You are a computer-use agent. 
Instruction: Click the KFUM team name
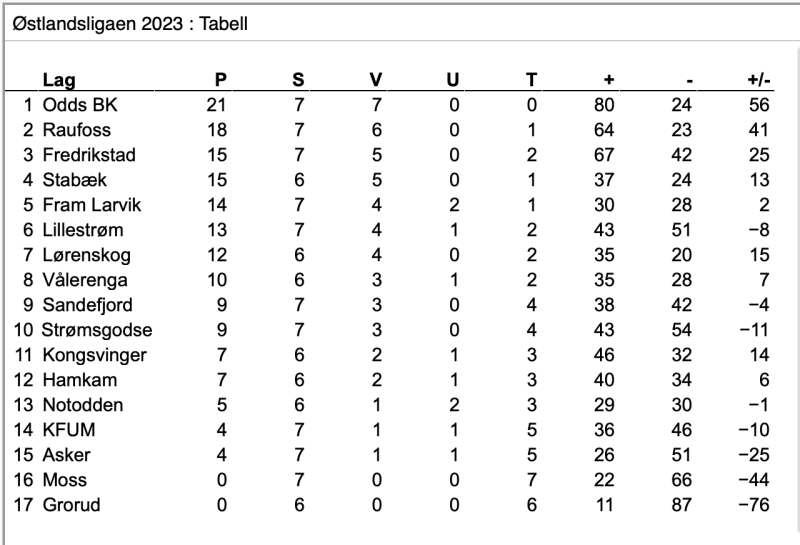click(x=69, y=430)
